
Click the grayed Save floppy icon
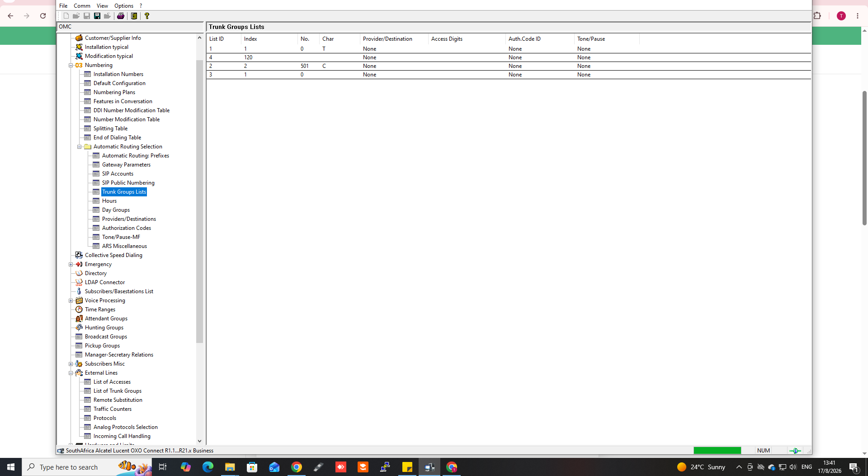coord(87,16)
